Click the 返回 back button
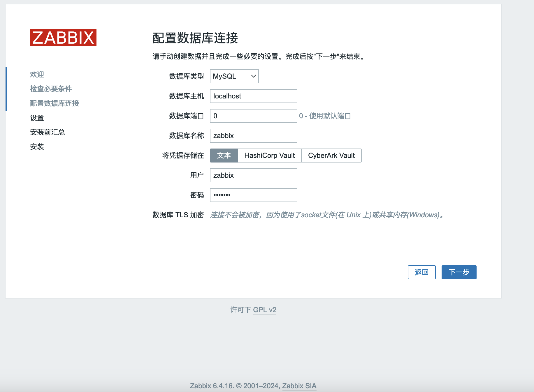The height and width of the screenshot is (392, 534). (422, 272)
